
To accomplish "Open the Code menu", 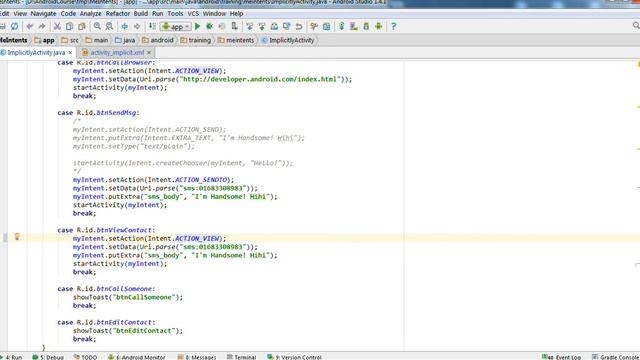I will coord(68,13).
